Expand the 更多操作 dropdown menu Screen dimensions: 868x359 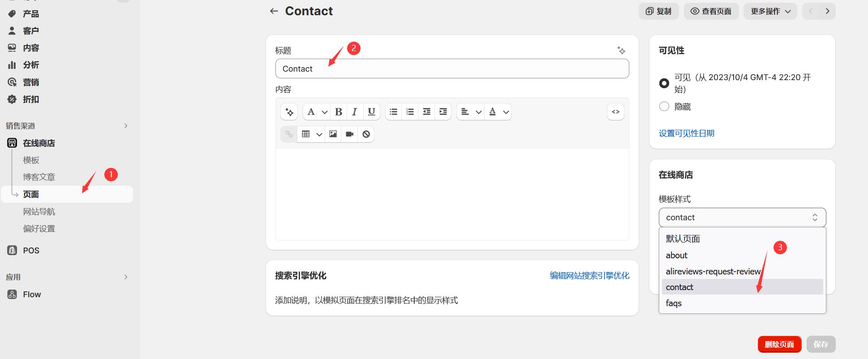coord(770,11)
